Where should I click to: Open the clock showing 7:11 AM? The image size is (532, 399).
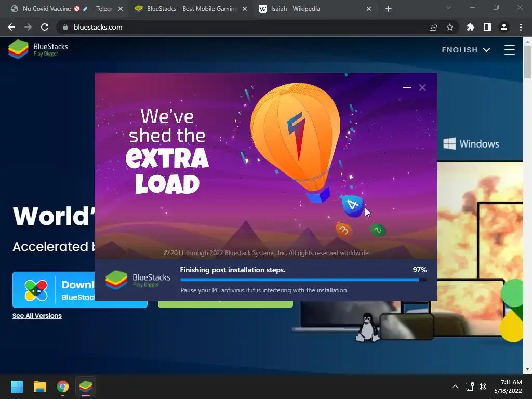tap(508, 387)
